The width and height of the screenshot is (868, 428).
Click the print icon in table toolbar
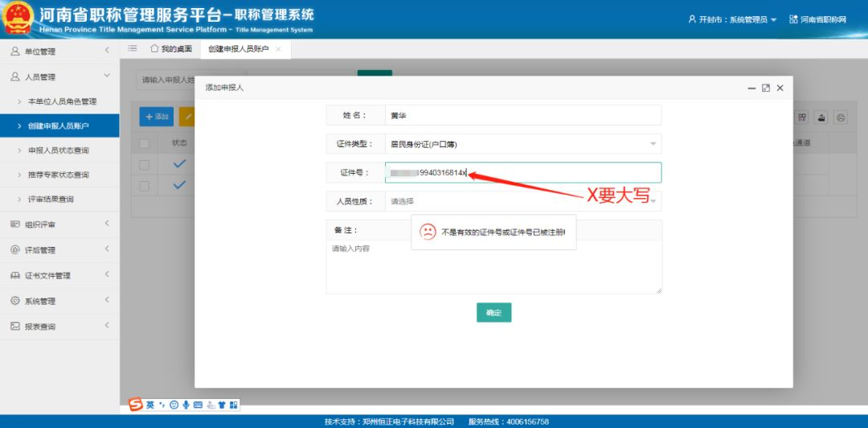841,117
